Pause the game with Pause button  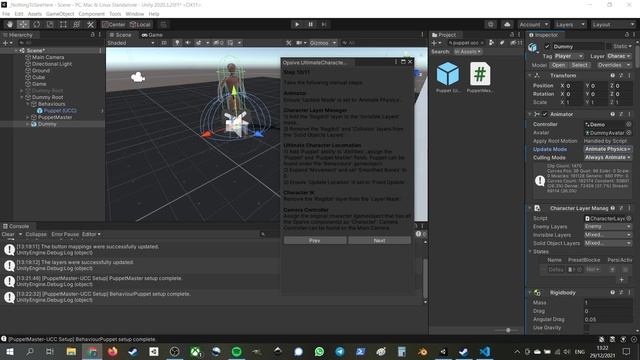pyautogui.click(x=310, y=24)
